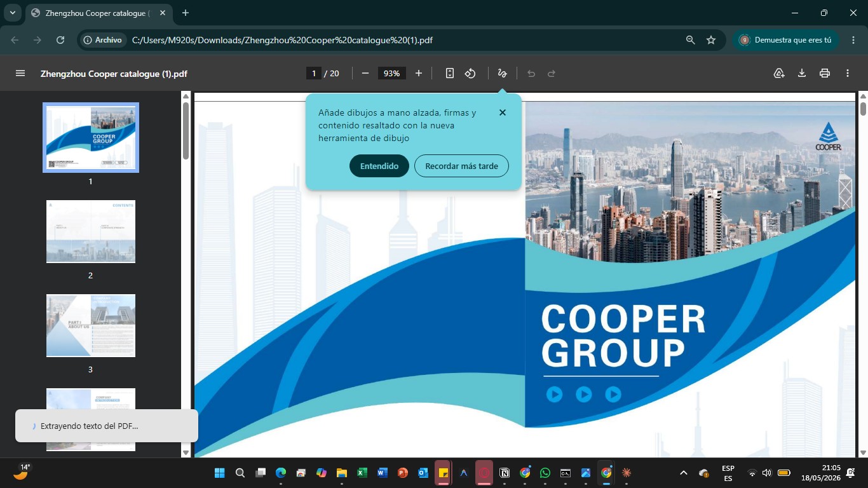The height and width of the screenshot is (488, 868).
Task: Bookmark this page with the star
Action: (x=711, y=39)
